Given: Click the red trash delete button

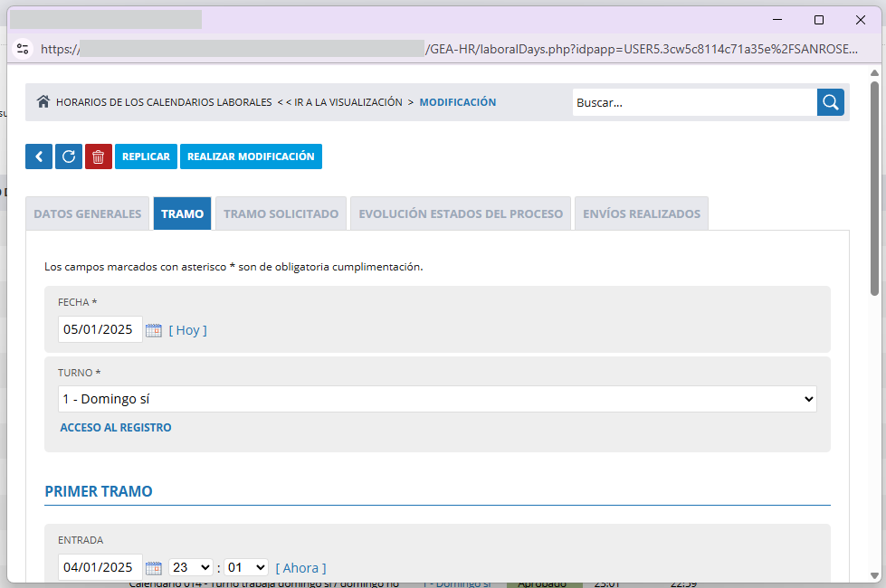Looking at the screenshot, I should point(99,156).
